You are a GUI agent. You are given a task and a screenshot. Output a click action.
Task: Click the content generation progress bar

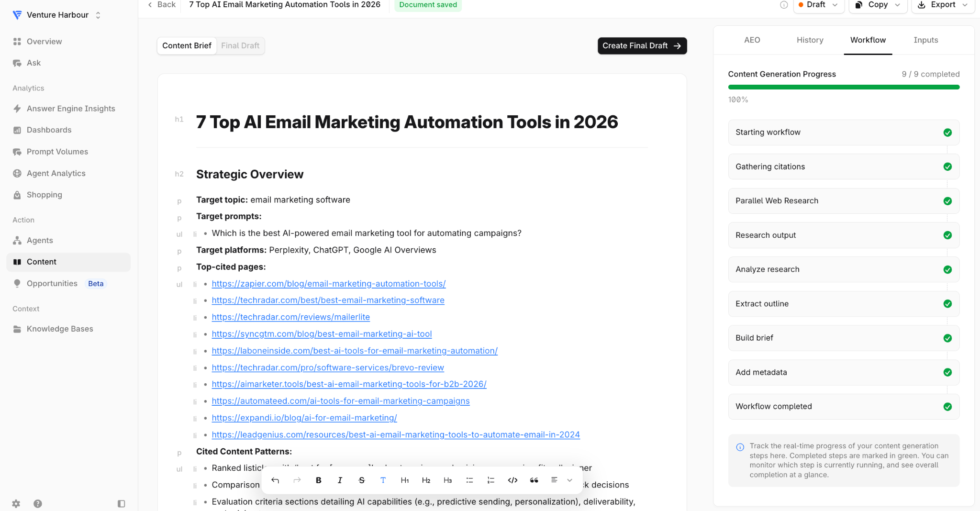click(x=844, y=87)
